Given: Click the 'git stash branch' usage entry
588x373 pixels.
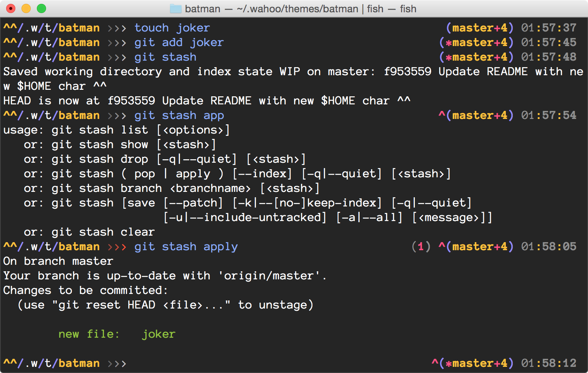Looking at the screenshot, I should coord(107,188).
